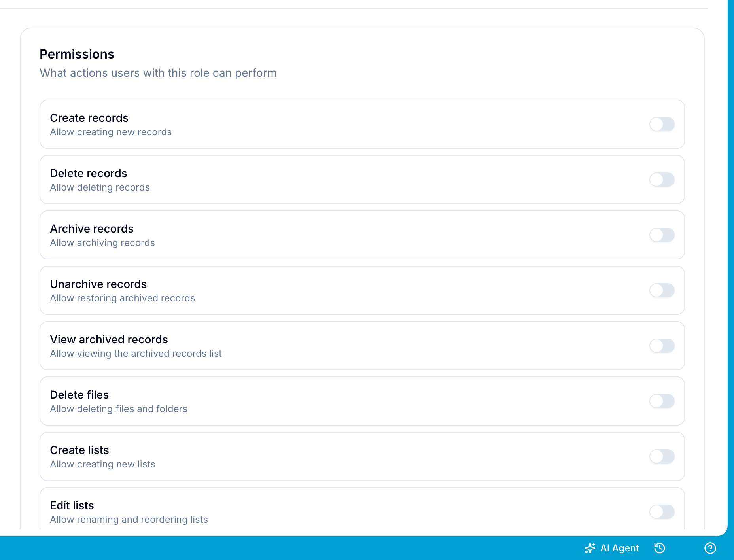Switch on Create lists permission
The height and width of the screenshot is (560, 734).
(662, 456)
